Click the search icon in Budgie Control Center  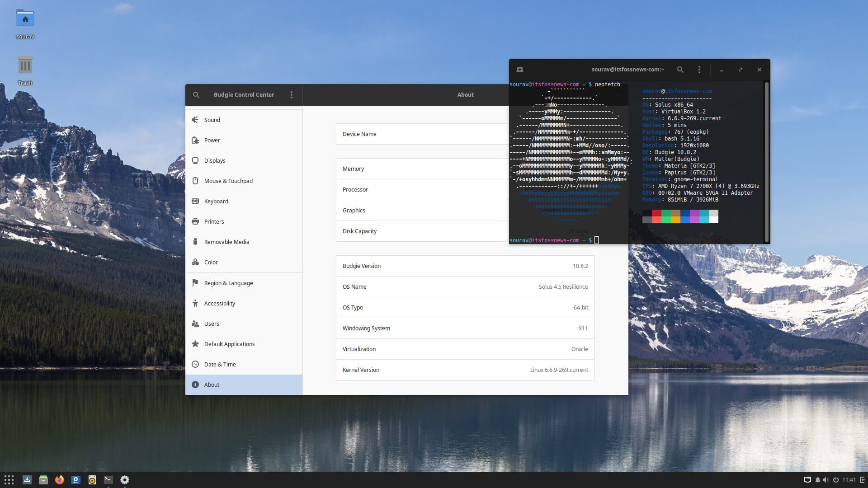tap(196, 95)
